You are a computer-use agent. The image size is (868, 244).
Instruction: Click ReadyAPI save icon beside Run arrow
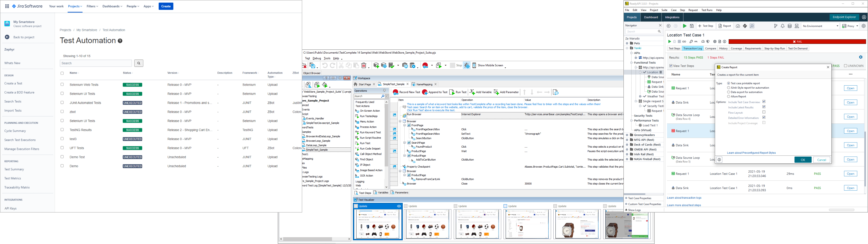[692, 26]
